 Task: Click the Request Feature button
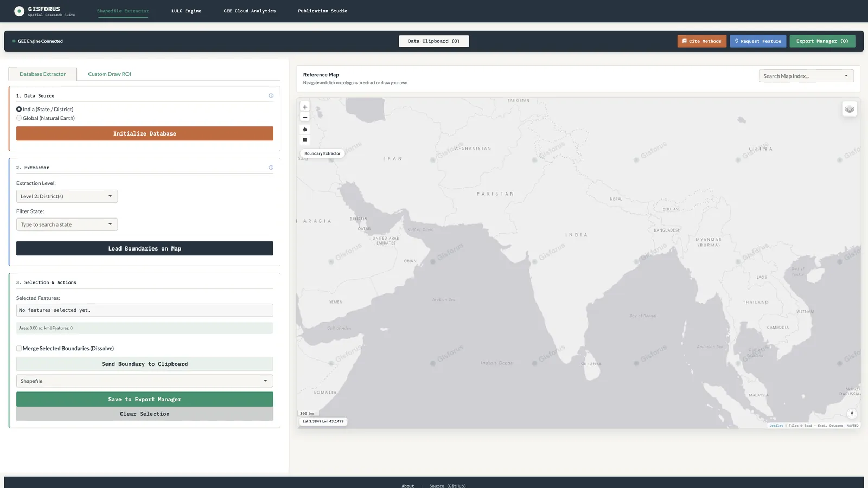[758, 41]
